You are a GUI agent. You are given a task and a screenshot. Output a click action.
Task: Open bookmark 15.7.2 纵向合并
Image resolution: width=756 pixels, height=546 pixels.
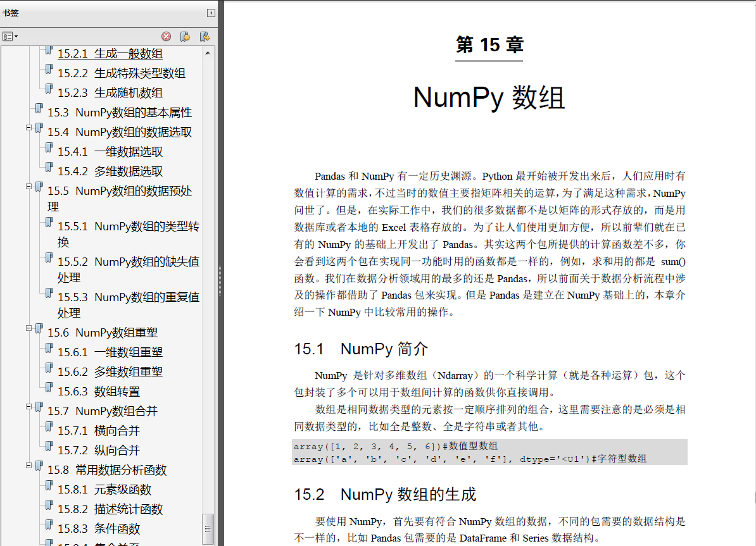click(99, 450)
